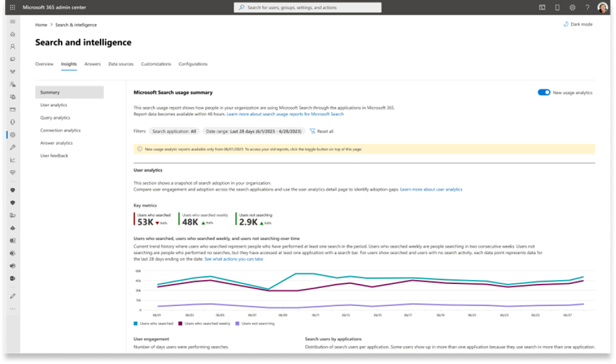This screenshot has width=616, height=364.
Task: Open the Help question mark
Action: tap(587, 7)
